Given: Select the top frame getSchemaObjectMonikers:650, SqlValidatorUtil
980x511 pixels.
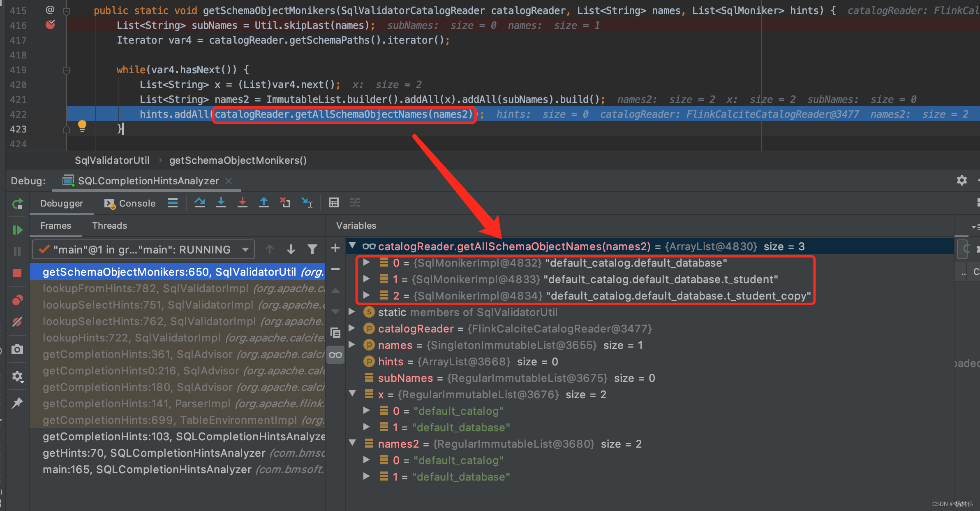Looking at the screenshot, I should [177, 272].
